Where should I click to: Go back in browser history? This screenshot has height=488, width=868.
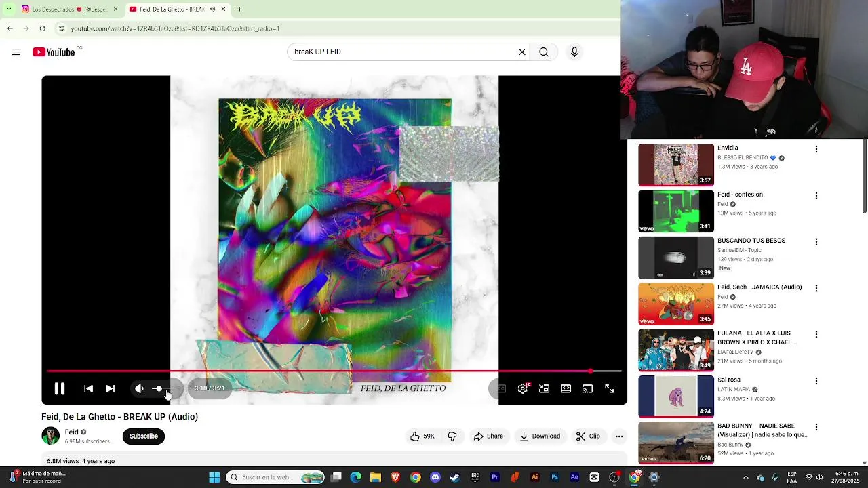pos(9,28)
